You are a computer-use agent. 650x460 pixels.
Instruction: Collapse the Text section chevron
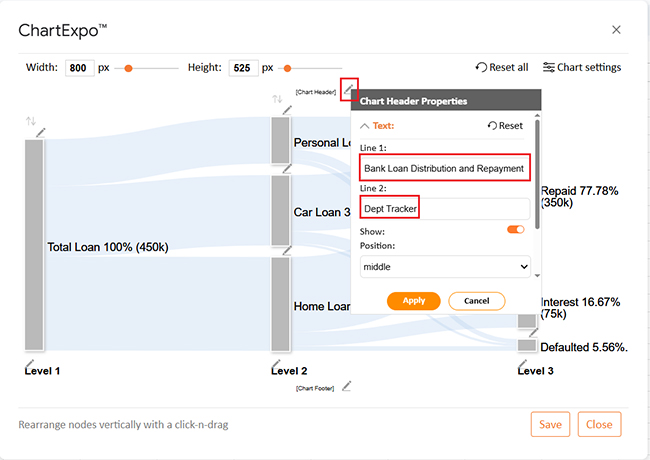364,126
